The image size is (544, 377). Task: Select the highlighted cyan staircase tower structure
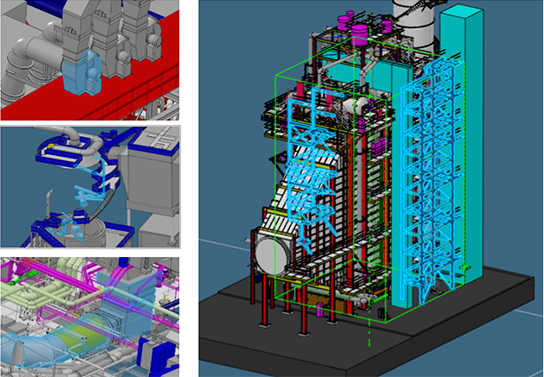point(432,180)
